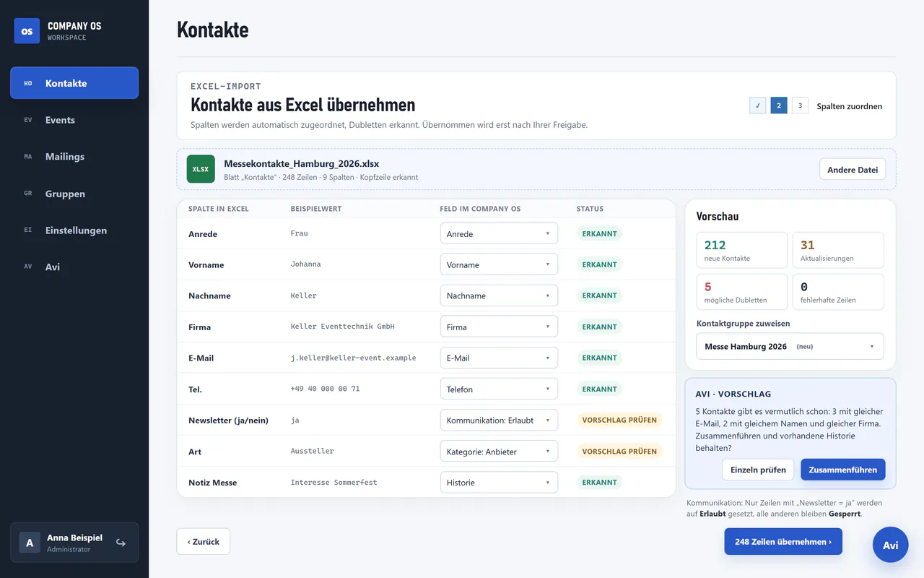Viewport: 924px width, 578px height.
Task: Click VORSCHLAG PRÜFEN badge in Art row
Action: pos(619,451)
